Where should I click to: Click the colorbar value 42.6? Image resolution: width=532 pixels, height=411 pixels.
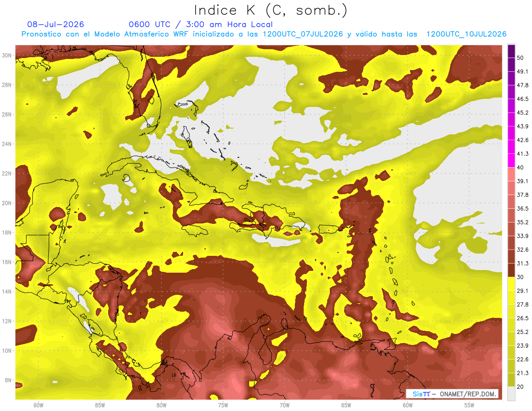523,140
